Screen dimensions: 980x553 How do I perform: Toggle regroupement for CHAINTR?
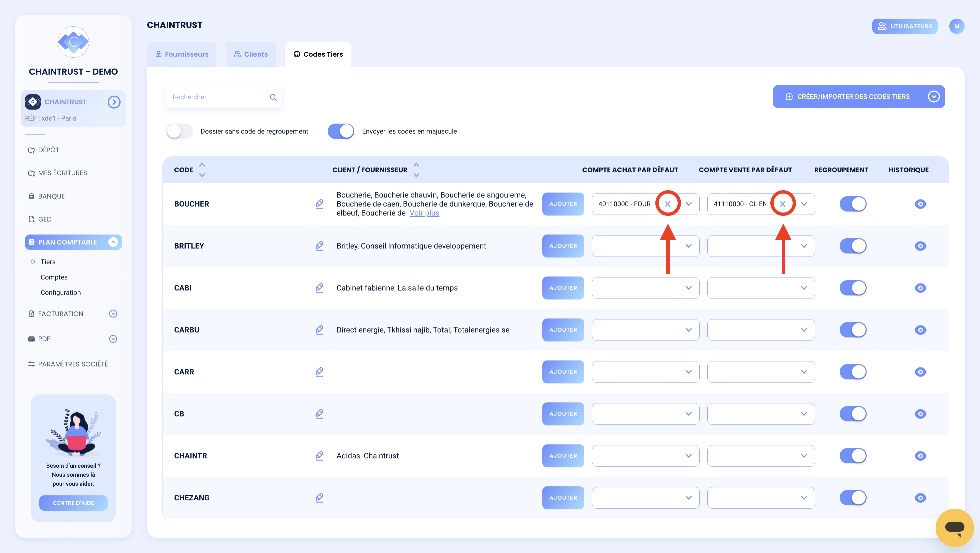853,456
